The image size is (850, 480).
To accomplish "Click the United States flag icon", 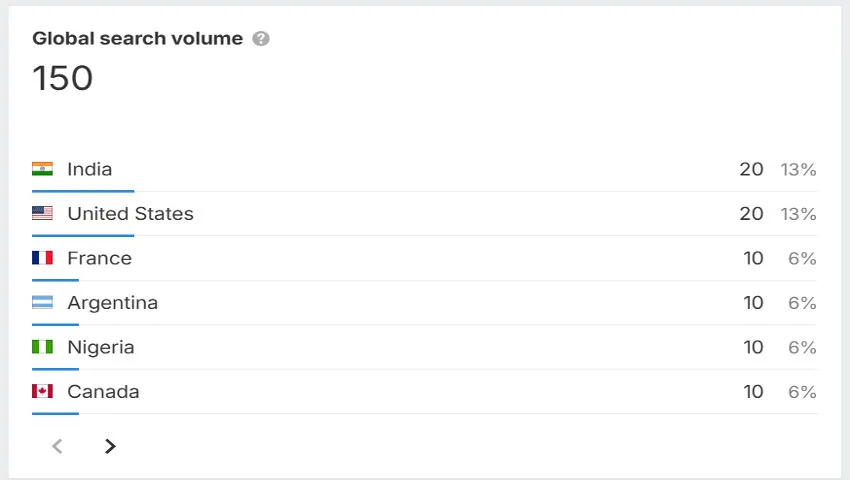I will (42, 213).
